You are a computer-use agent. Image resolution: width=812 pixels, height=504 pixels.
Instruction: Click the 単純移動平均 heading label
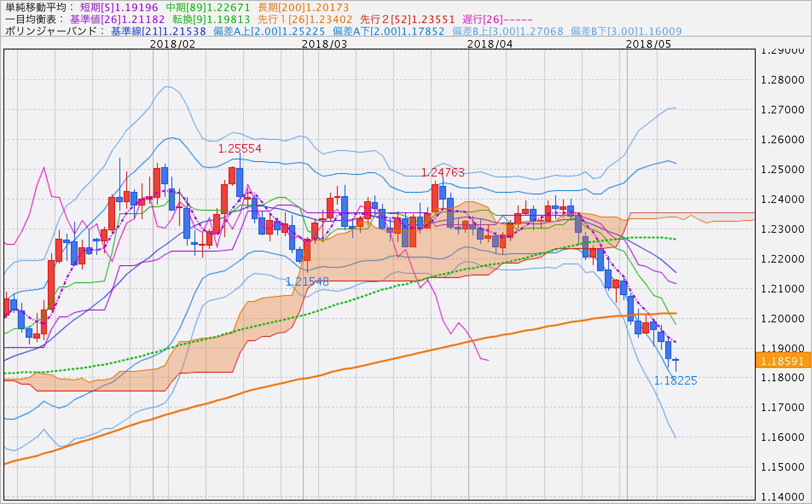tap(40, 7)
